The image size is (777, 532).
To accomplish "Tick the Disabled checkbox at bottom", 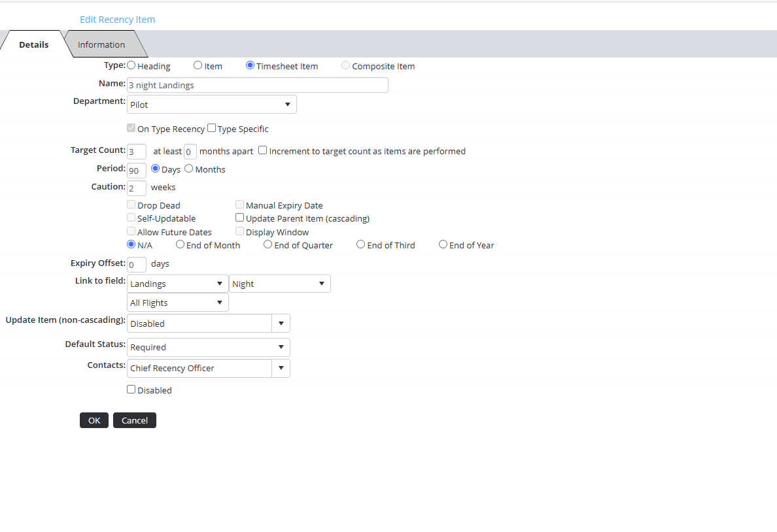I will click(131, 390).
